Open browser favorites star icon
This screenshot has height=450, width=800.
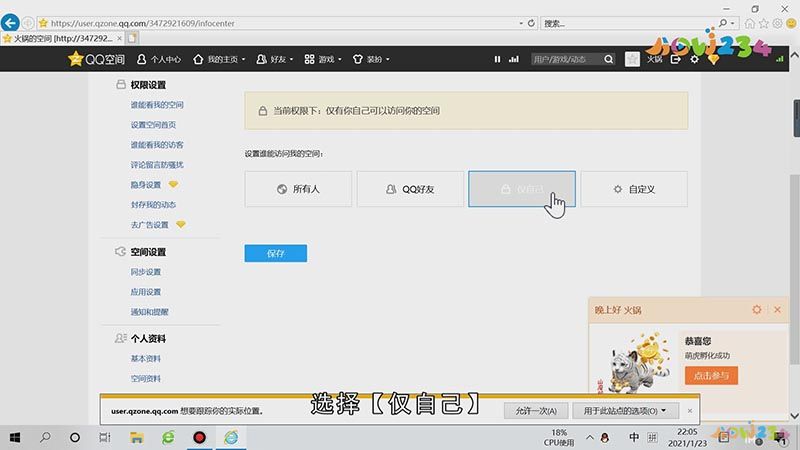coord(764,23)
